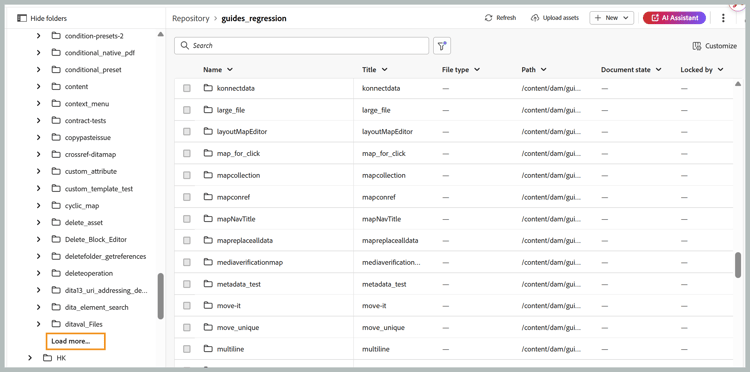Click the large_file folder icon in the list

tap(208, 109)
